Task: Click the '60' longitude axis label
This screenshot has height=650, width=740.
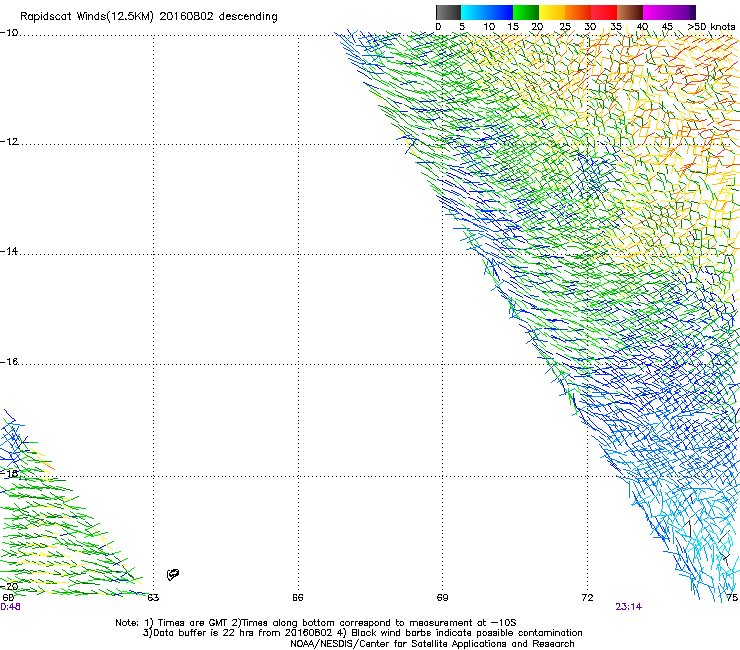Action: (x=8, y=598)
